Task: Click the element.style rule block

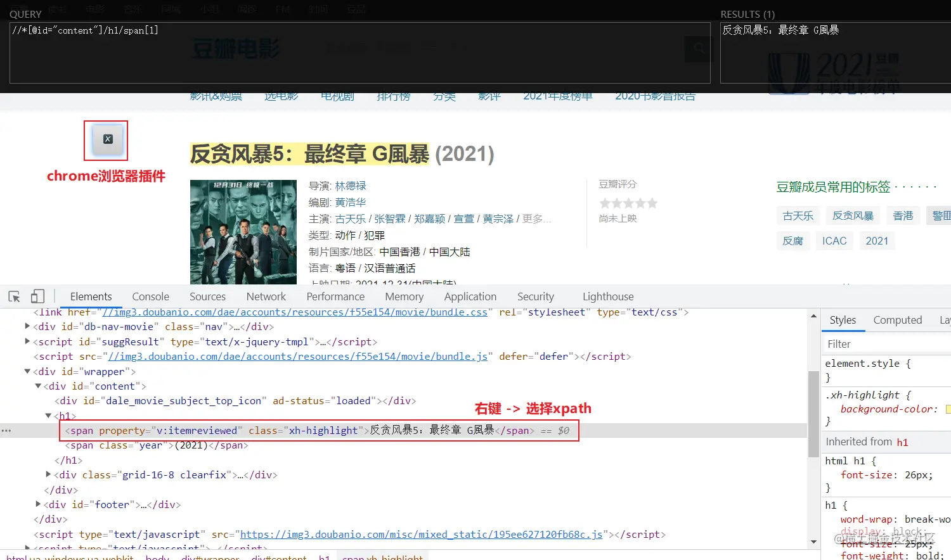Action: (x=886, y=371)
